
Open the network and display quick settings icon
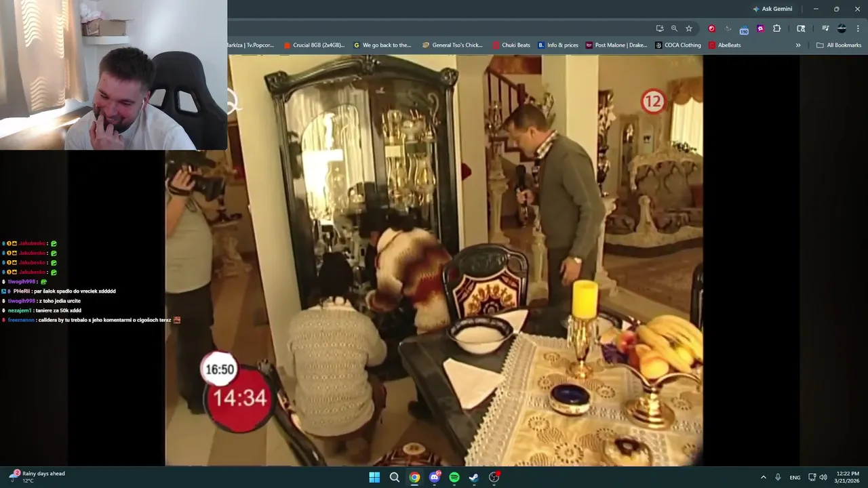coord(812,477)
